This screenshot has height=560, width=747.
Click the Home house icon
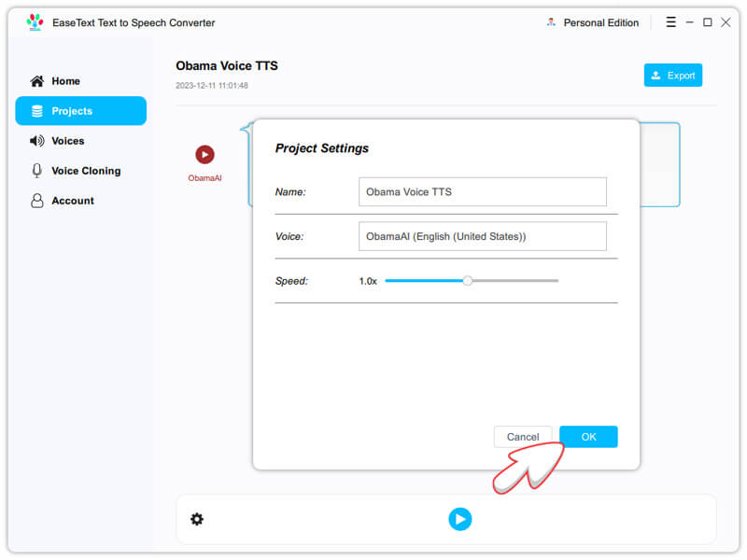coord(37,81)
